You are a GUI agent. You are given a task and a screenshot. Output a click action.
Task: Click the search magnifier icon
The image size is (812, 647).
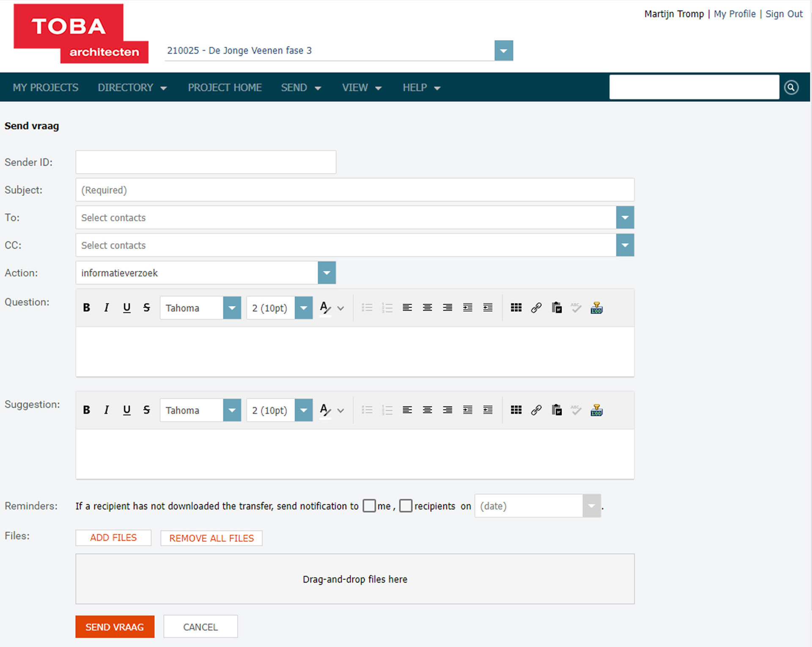tap(791, 87)
